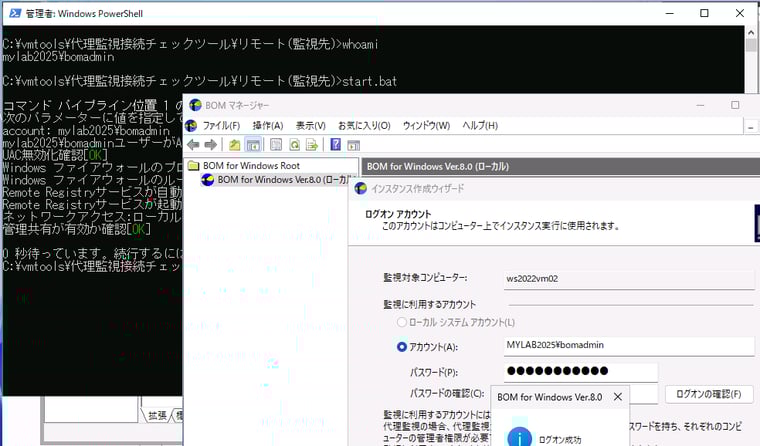Open the ヘルプ(H) menu

[x=480, y=126]
